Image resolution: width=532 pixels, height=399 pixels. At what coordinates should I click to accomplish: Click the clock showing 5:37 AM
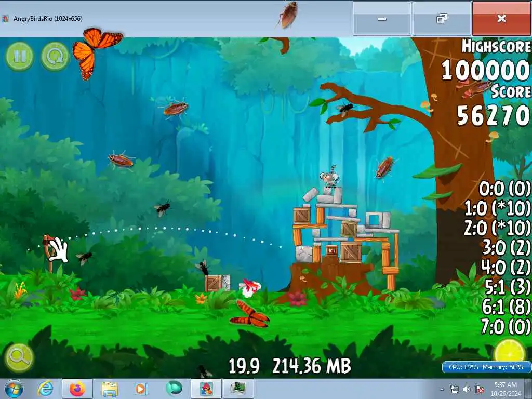506,389
